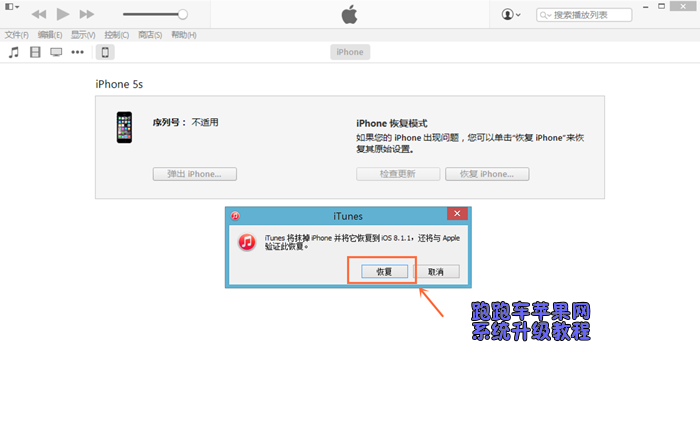Click the iPhone 5s heading text

point(119,84)
